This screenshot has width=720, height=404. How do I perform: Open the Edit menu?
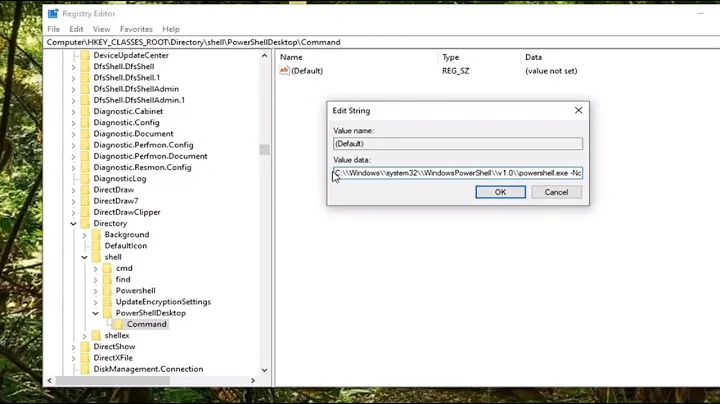pyautogui.click(x=77, y=29)
